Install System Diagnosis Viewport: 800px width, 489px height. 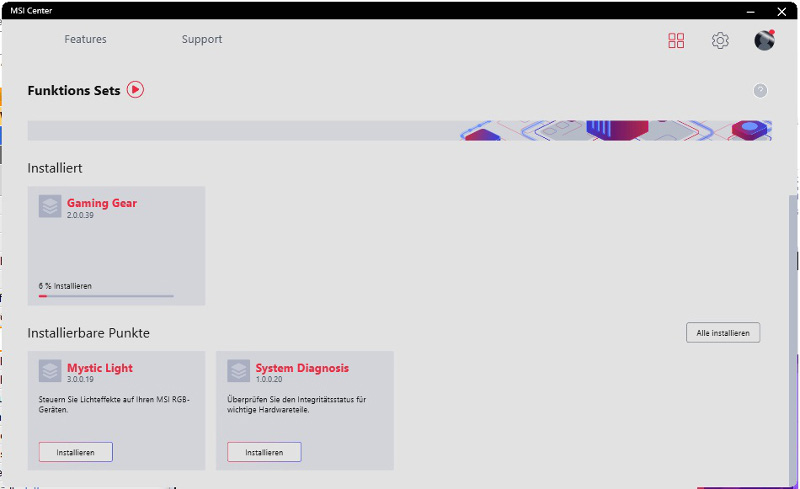(x=264, y=452)
